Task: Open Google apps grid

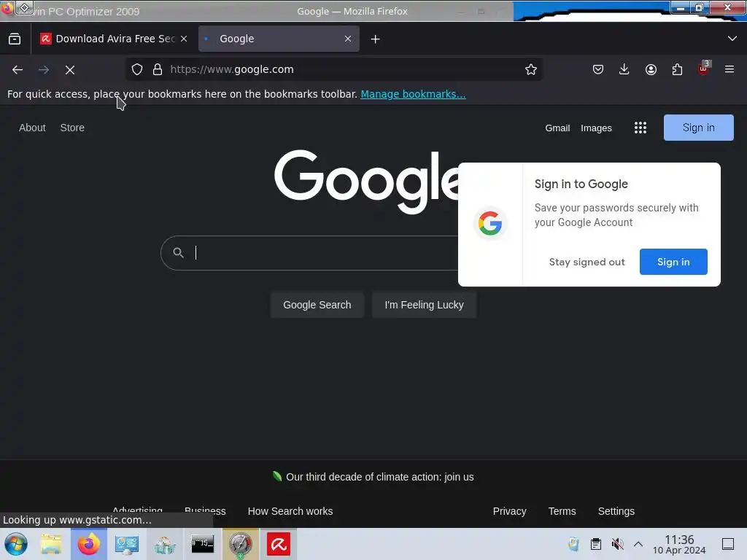Action: pos(640,128)
